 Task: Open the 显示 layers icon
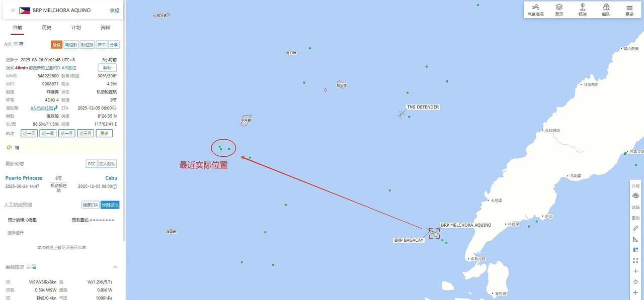[559, 10]
